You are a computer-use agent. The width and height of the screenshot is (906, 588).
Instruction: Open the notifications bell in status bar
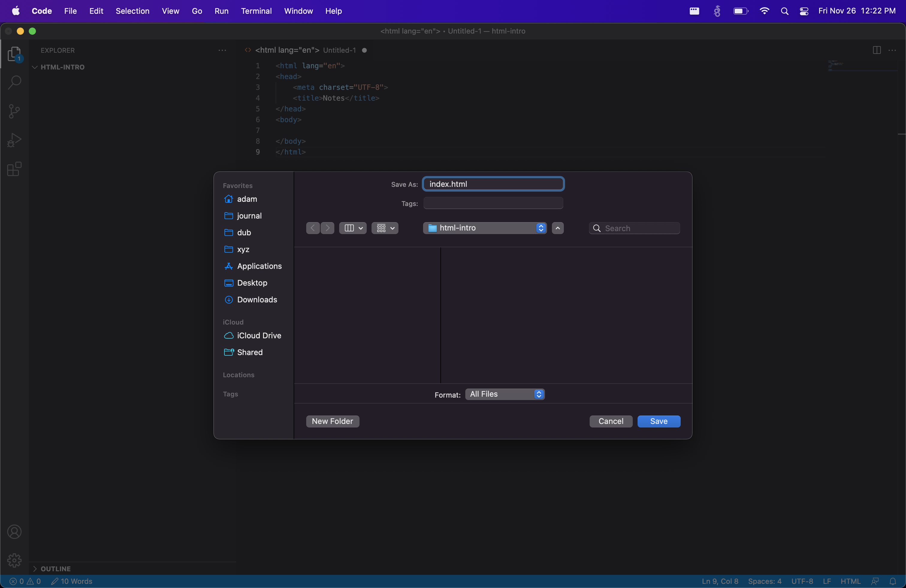coord(893,581)
